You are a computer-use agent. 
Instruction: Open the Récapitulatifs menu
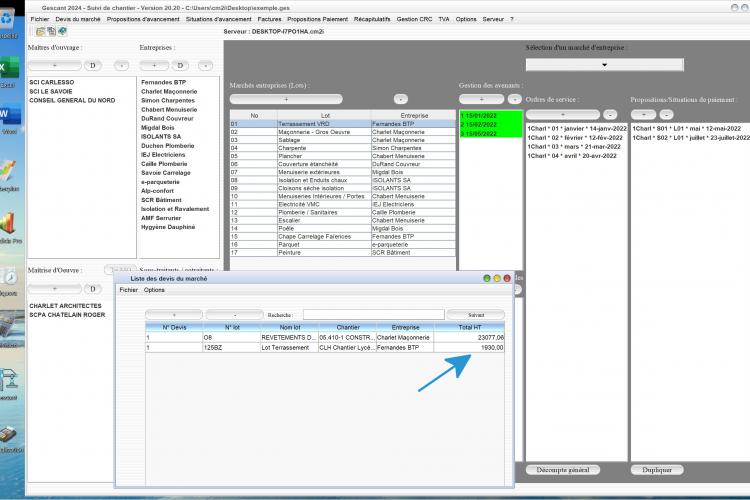click(x=372, y=19)
